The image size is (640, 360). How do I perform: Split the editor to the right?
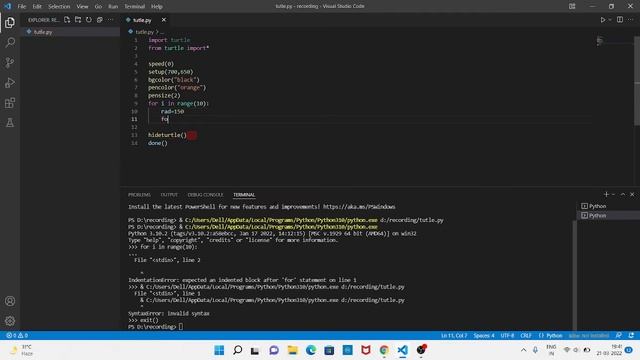(620, 20)
